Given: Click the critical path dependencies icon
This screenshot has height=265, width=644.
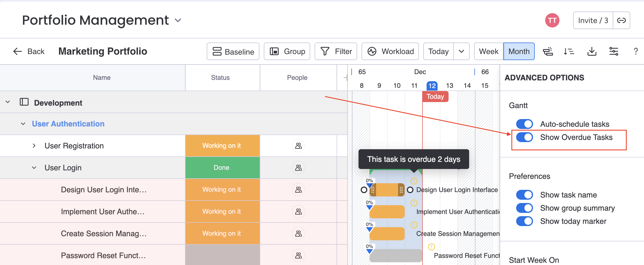Looking at the screenshot, I should tap(548, 51).
